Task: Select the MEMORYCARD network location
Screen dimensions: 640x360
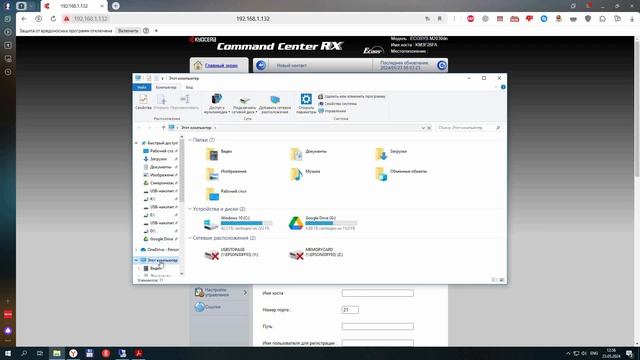Action: pyautogui.click(x=316, y=253)
